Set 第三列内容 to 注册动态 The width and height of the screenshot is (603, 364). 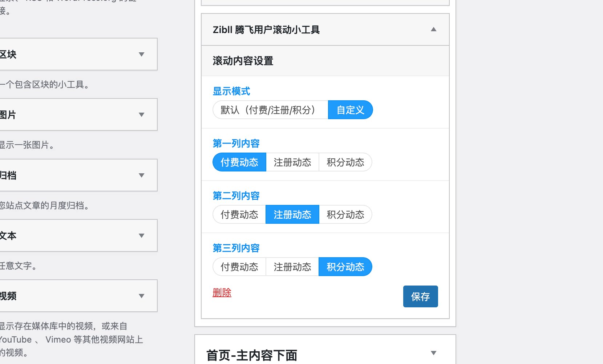click(x=292, y=267)
